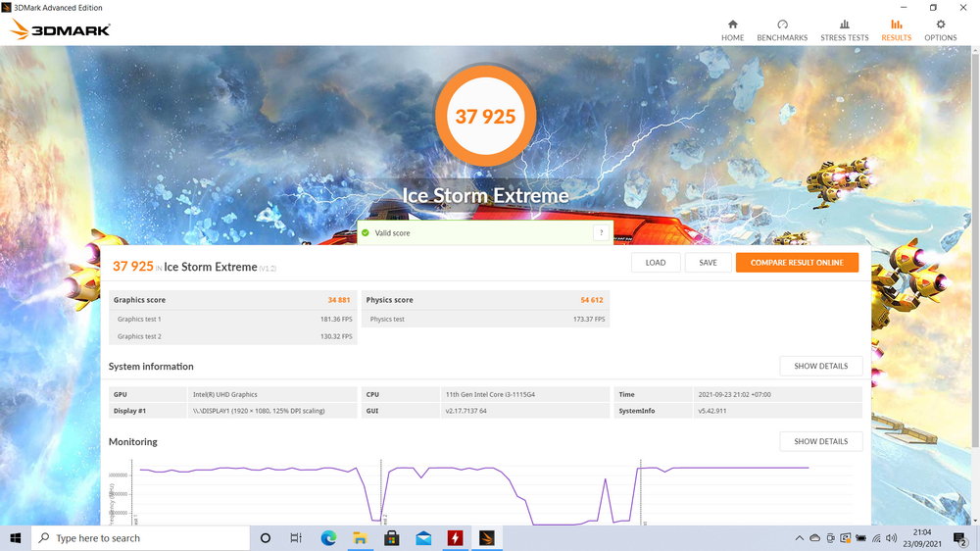Click the Intel(R) UHD Graphics GPU value
This screenshot has width=980, height=551.
225,395
